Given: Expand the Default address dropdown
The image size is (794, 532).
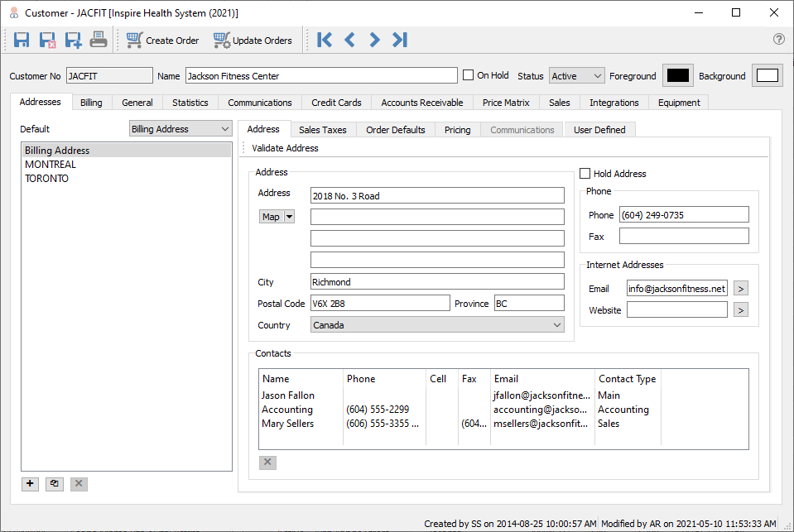Looking at the screenshot, I should [181, 129].
